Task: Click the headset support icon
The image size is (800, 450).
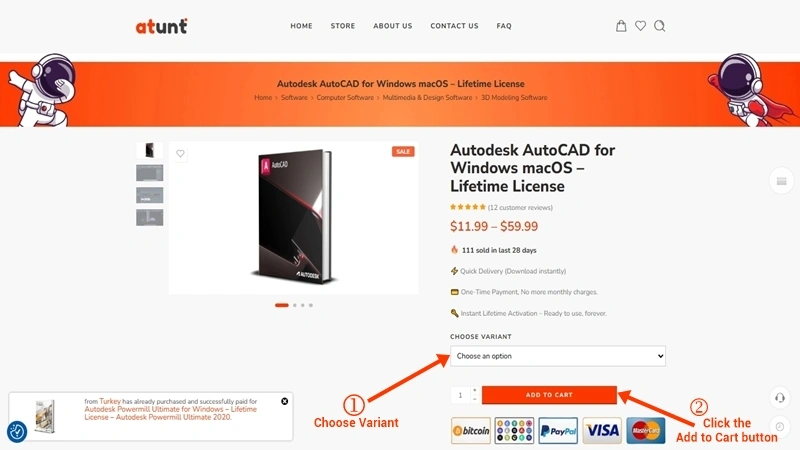Action: 780,398
